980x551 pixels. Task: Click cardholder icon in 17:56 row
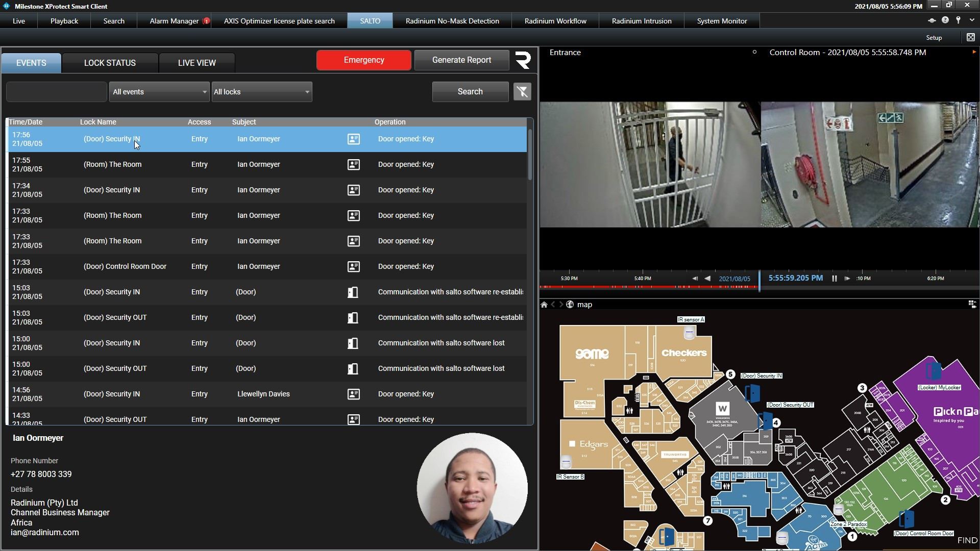(x=353, y=139)
